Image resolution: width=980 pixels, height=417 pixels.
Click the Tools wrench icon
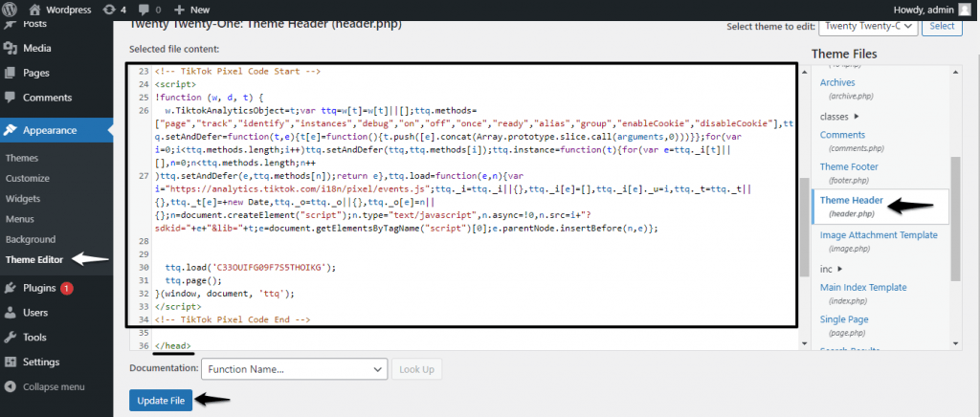pyautogui.click(x=11, y=337)
